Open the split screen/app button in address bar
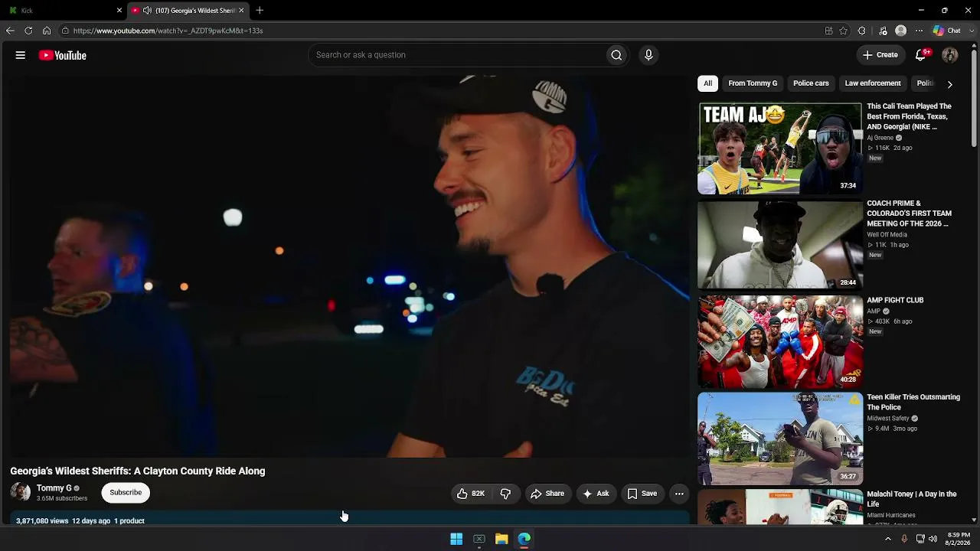 point(828,31)
